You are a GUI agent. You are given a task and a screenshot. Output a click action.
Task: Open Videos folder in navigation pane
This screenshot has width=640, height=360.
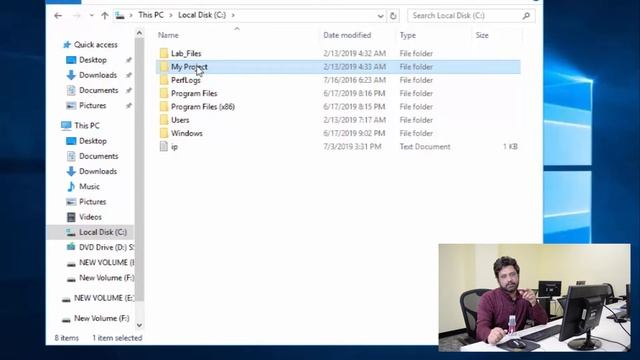click(90, 217)
